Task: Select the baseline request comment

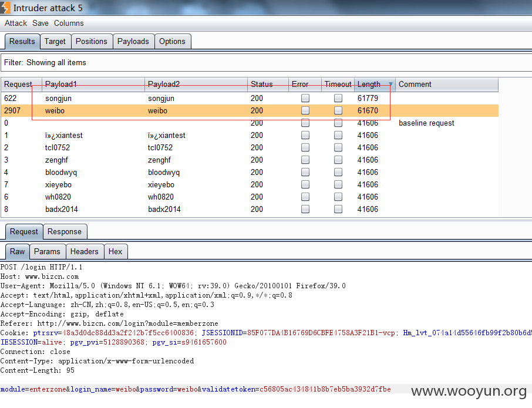Action: tap(426, 123)
